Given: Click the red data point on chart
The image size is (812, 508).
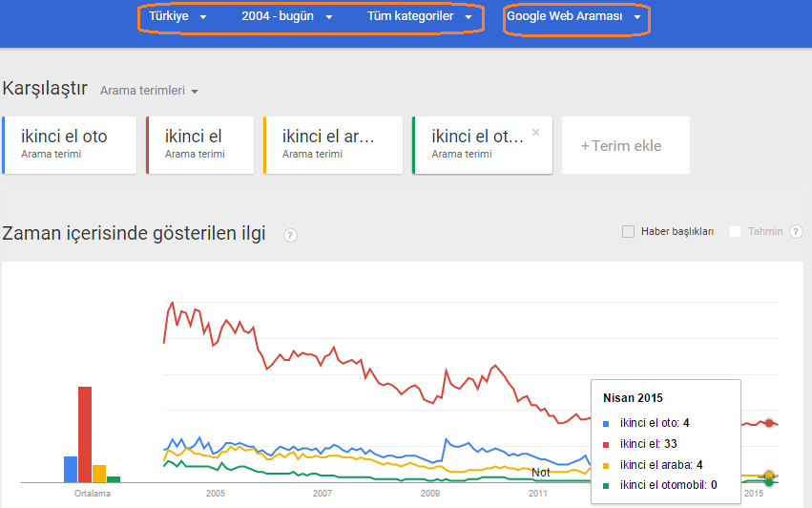Looking at the screenshot, I should coord(769,423).
